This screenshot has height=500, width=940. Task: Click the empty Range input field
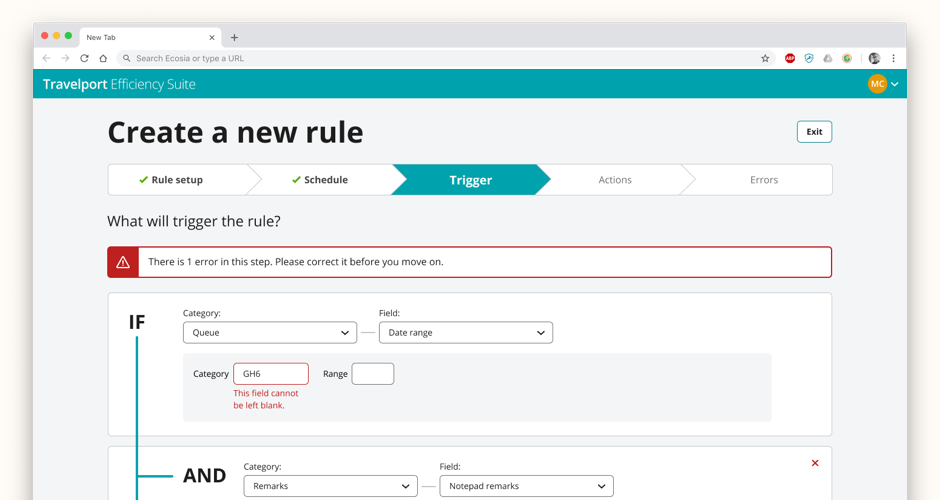click(x=373, y=374)
